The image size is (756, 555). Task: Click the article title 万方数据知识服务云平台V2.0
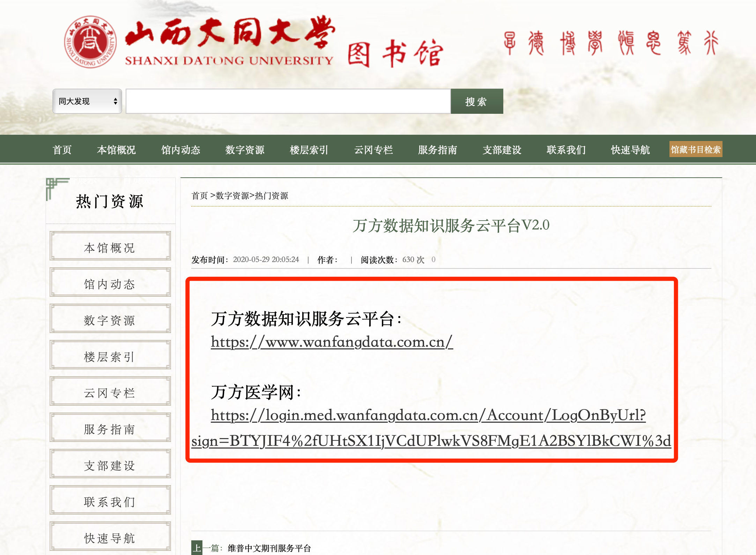pos(451,225)
